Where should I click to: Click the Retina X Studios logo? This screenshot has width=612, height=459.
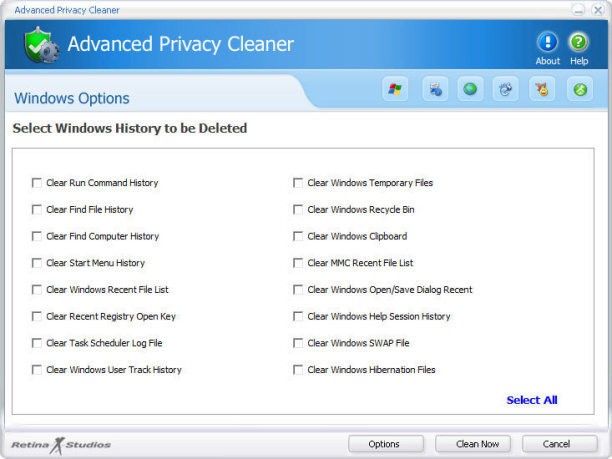(61, 445)
